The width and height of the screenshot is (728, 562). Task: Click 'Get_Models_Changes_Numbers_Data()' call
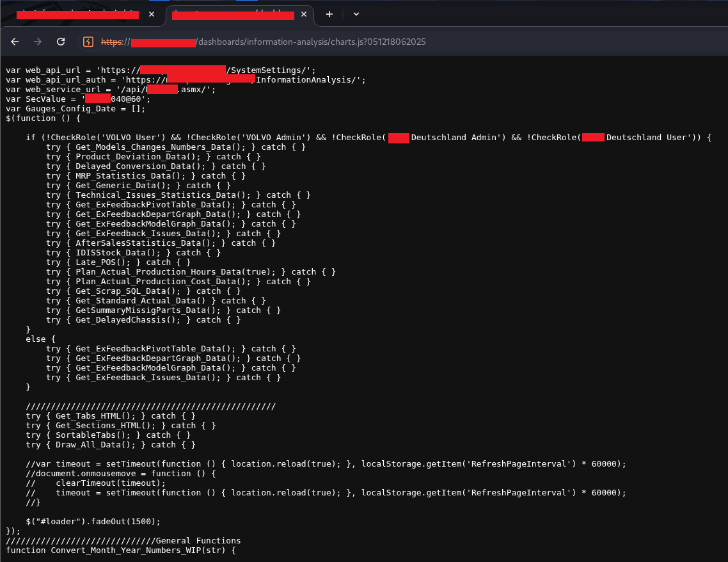coord(161,147)
